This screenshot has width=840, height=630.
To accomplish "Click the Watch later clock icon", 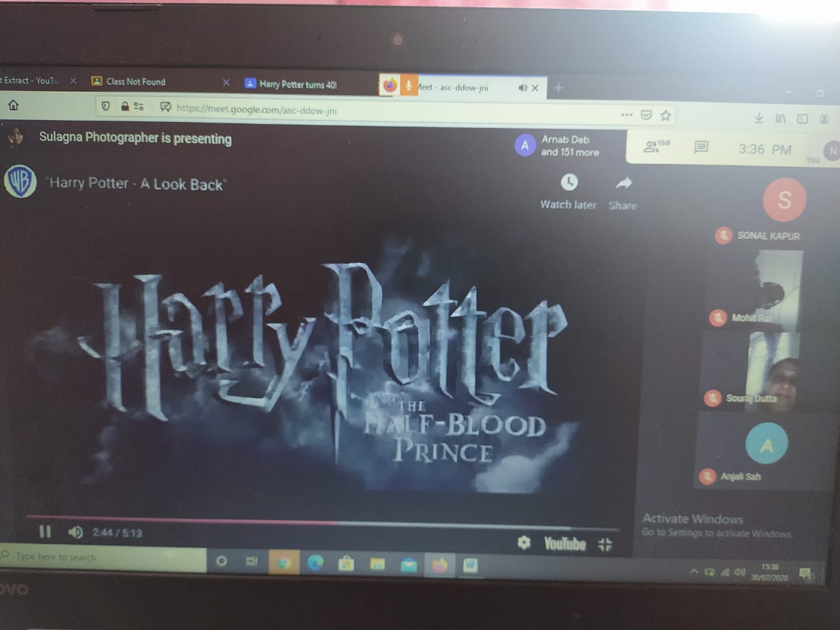I will (569, 182).
